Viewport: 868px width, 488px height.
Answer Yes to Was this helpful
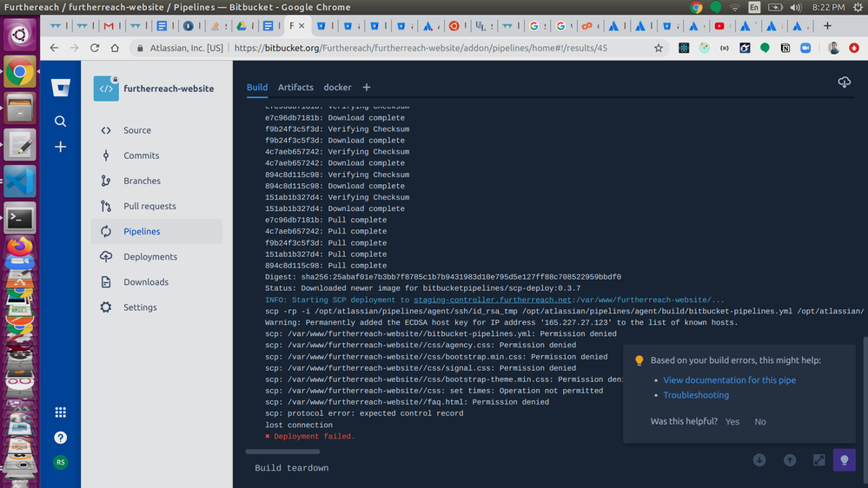(x=732, y=422)
